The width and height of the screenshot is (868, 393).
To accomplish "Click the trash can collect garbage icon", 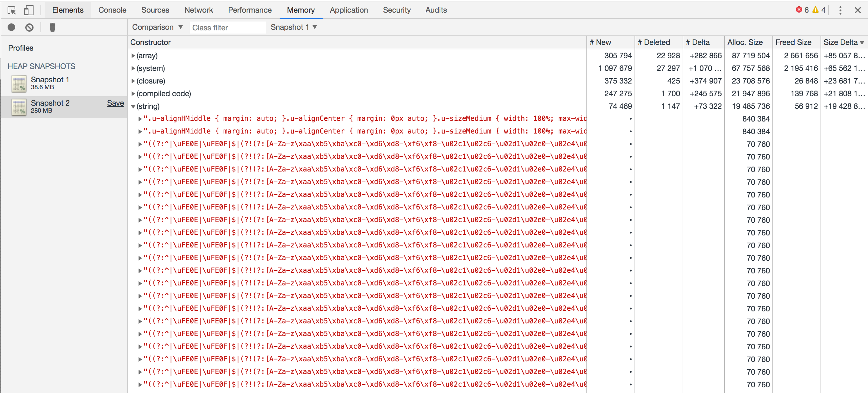I will pyautogui.click(x=52, y=27).
